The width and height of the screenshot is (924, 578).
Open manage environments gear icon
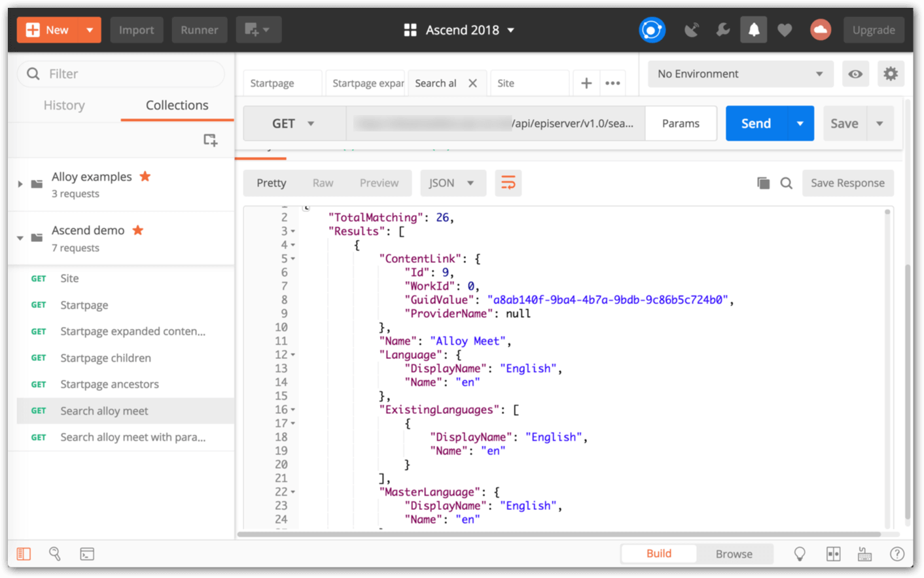pos(890,74)
